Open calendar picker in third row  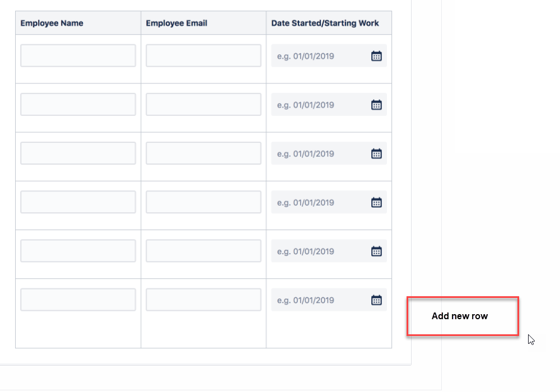pyautogui.click(x=376, y=154)
